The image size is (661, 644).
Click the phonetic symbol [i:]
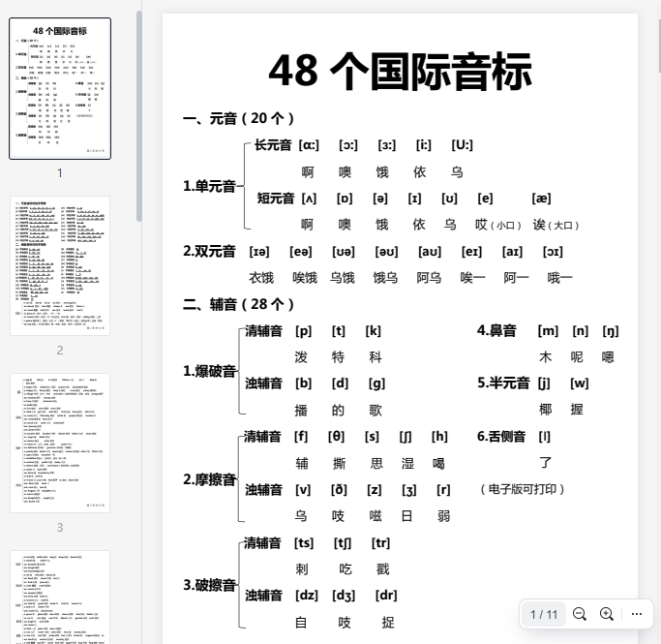(424, 145)
